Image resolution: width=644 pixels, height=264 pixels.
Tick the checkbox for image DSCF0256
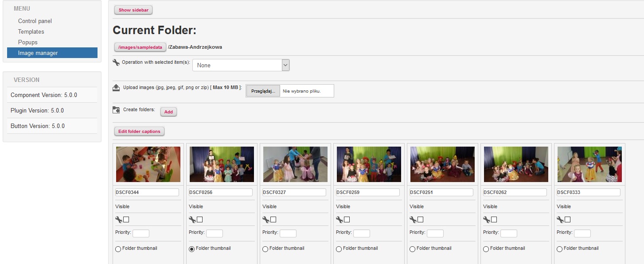click(200, 219)
